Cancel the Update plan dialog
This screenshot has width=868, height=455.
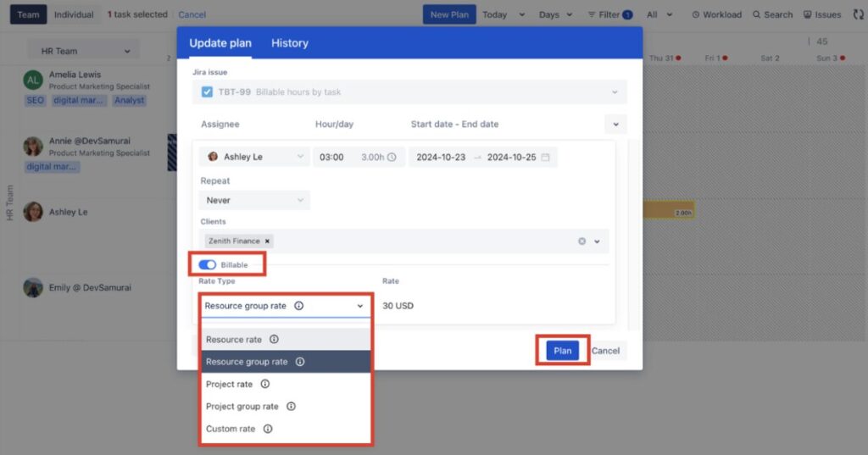[605, 351]
